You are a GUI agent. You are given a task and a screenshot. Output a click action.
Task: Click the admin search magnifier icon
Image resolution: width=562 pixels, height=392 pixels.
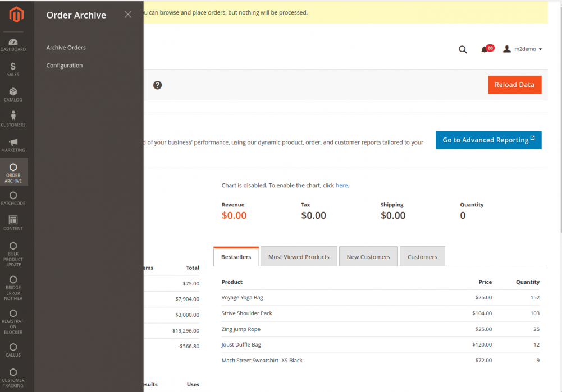(463, 49)
